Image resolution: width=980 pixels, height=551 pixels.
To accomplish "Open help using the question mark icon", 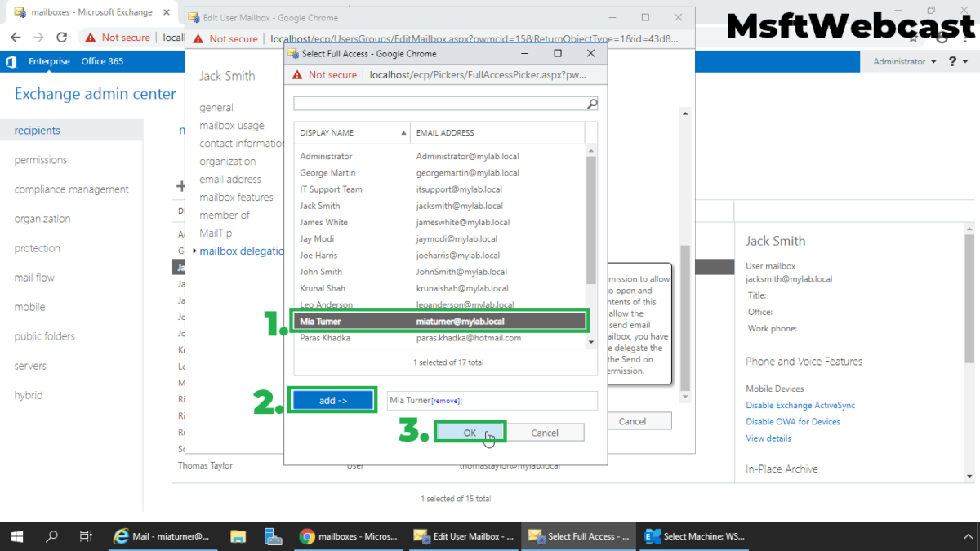I will click(x=952, y=61).
